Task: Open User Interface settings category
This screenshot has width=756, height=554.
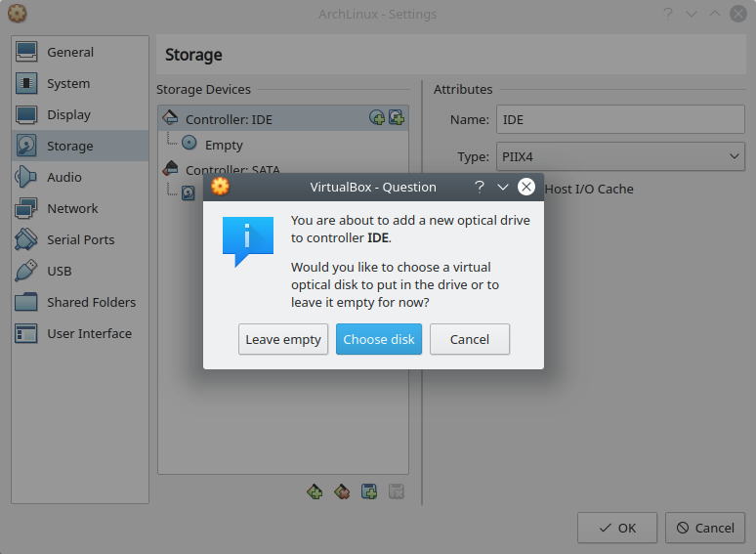Action: 80,333
